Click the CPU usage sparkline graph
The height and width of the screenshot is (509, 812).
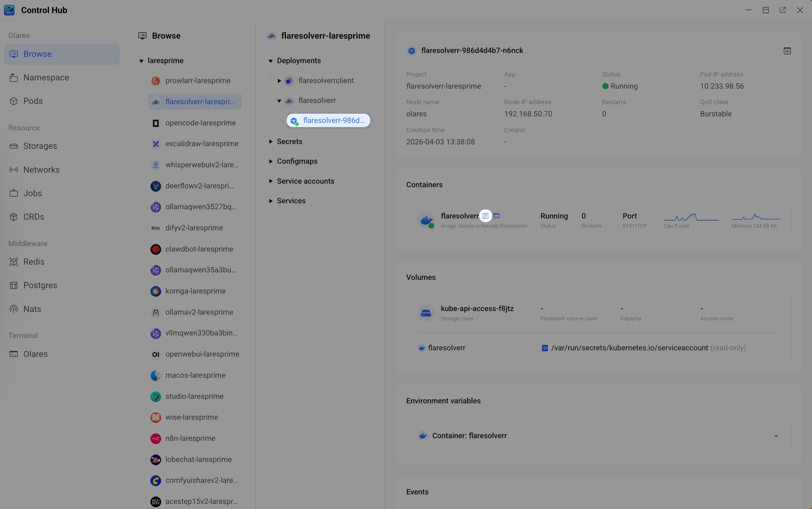point(691,218)
